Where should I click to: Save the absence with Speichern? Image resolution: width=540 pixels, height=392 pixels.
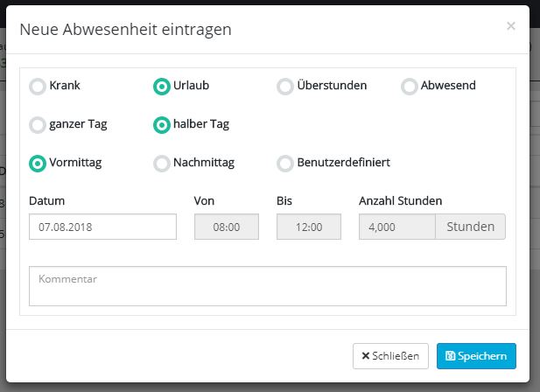476,356
